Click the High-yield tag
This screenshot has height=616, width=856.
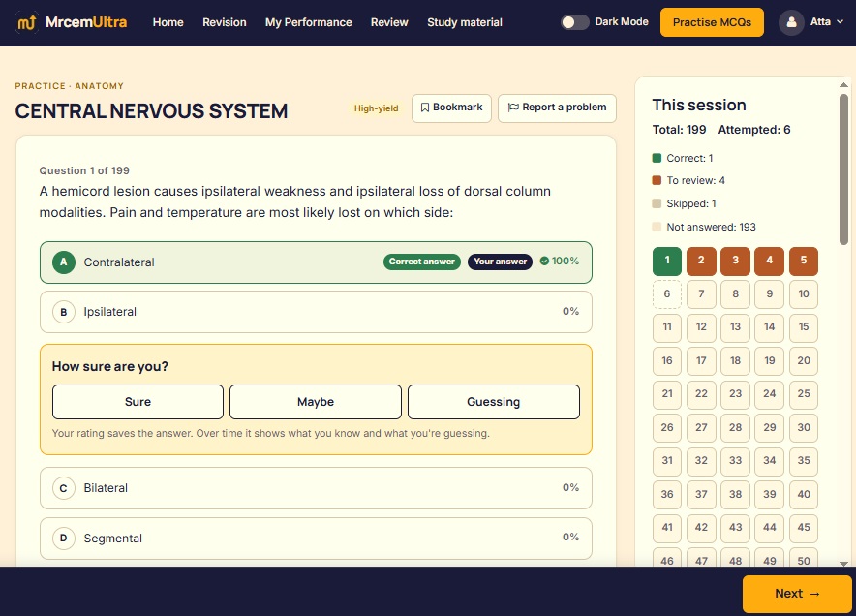[x=376, y=108]
